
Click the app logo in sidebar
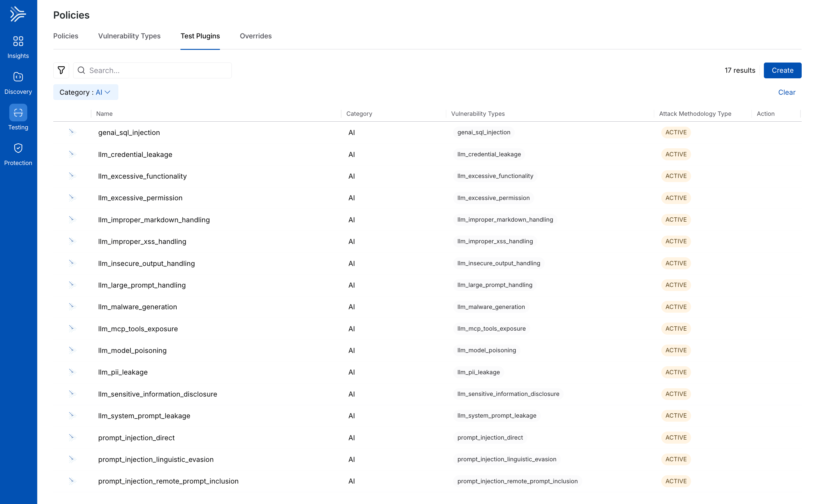[x=18, y=14]
